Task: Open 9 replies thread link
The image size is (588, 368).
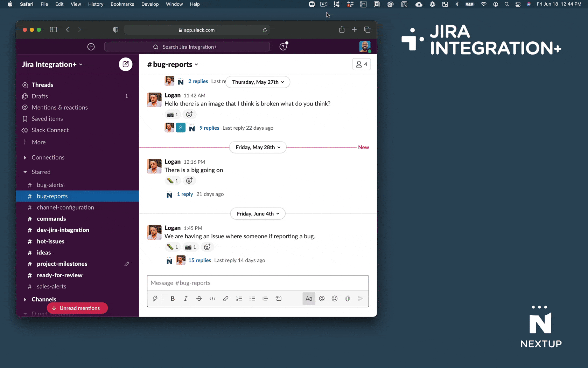Action: pos(209,128)
